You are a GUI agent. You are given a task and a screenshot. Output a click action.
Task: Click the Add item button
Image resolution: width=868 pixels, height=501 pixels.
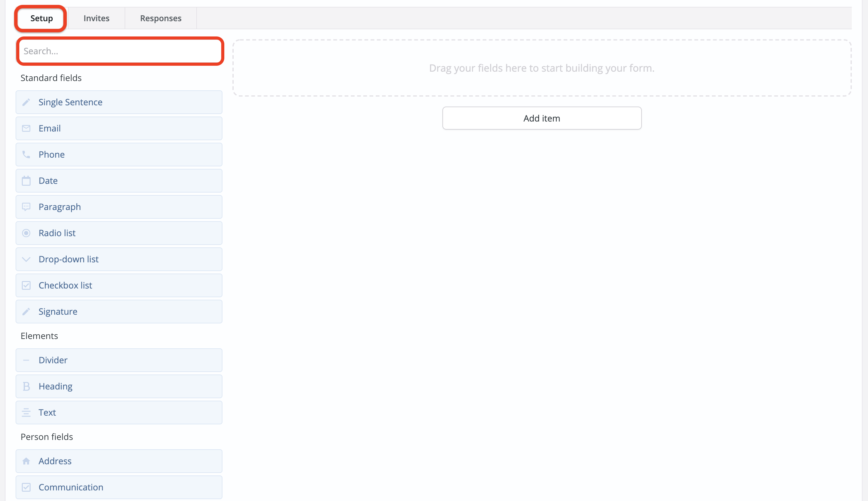(x=541, y=118)
